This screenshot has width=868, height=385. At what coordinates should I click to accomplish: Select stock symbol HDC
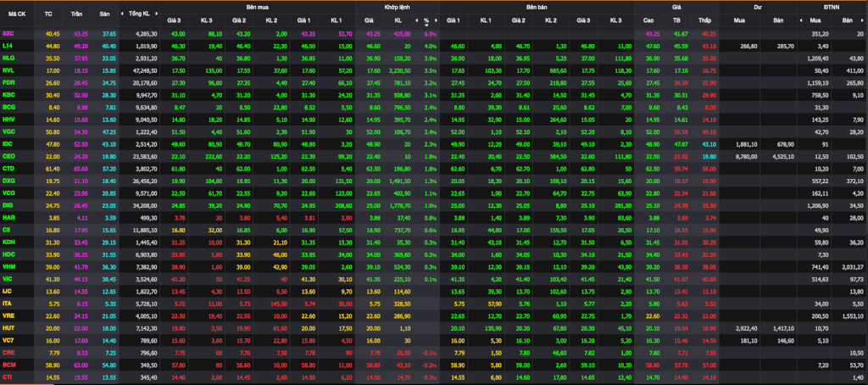8,254
